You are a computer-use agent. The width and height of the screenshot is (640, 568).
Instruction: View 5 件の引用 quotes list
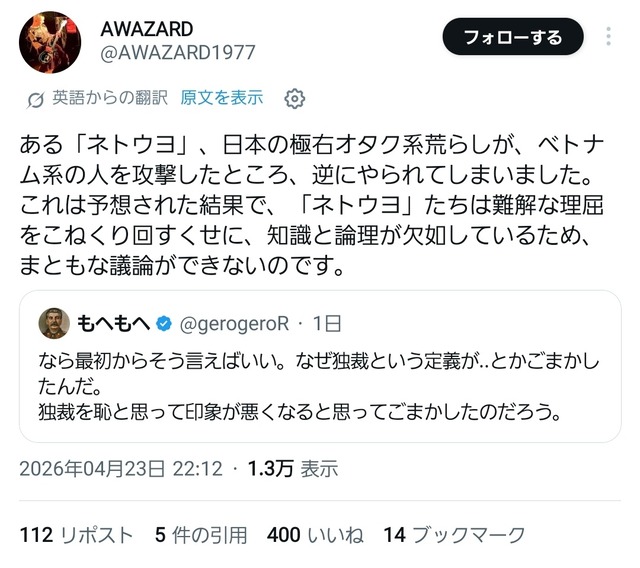click(x=201, y=535)
